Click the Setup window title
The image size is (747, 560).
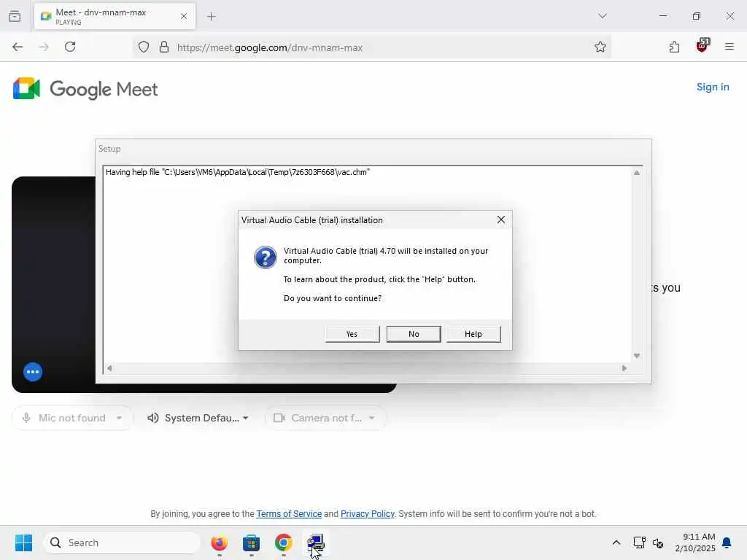(109, 149)
